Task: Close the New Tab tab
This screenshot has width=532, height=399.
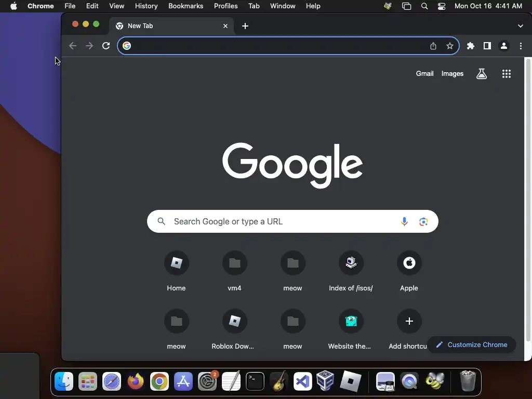Action: pyautogui.click(x=225, y=26)
